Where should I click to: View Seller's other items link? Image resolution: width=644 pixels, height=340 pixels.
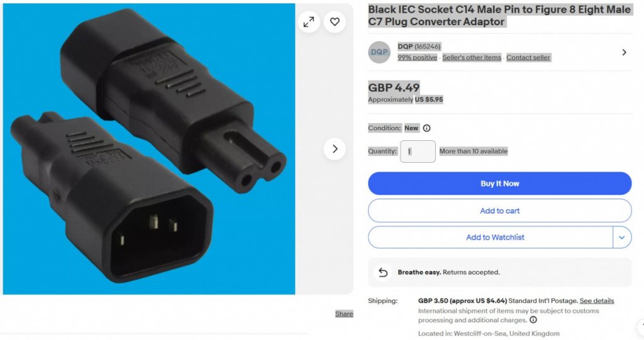point(472,57)
